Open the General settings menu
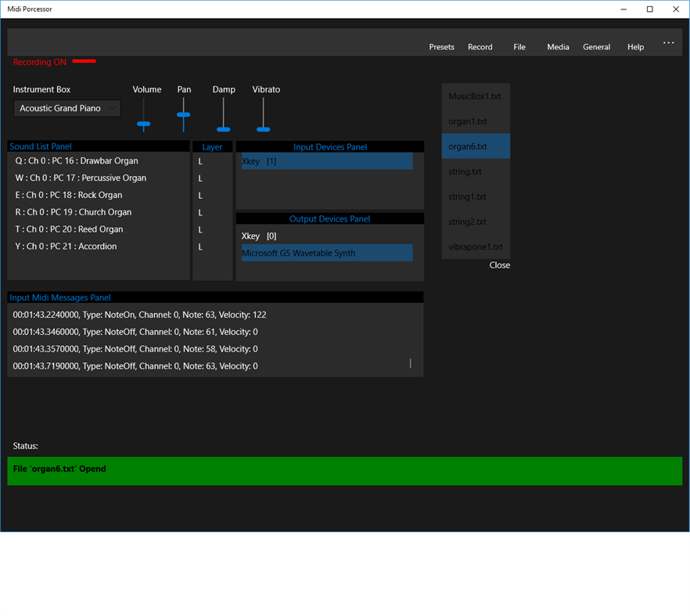This screenshot has width=690, height=616. 596,47
